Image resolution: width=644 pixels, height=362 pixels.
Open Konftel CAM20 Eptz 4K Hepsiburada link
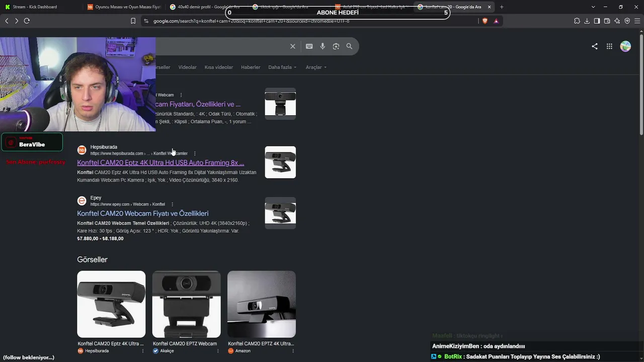pyautogui.click(x=160, y=163)
